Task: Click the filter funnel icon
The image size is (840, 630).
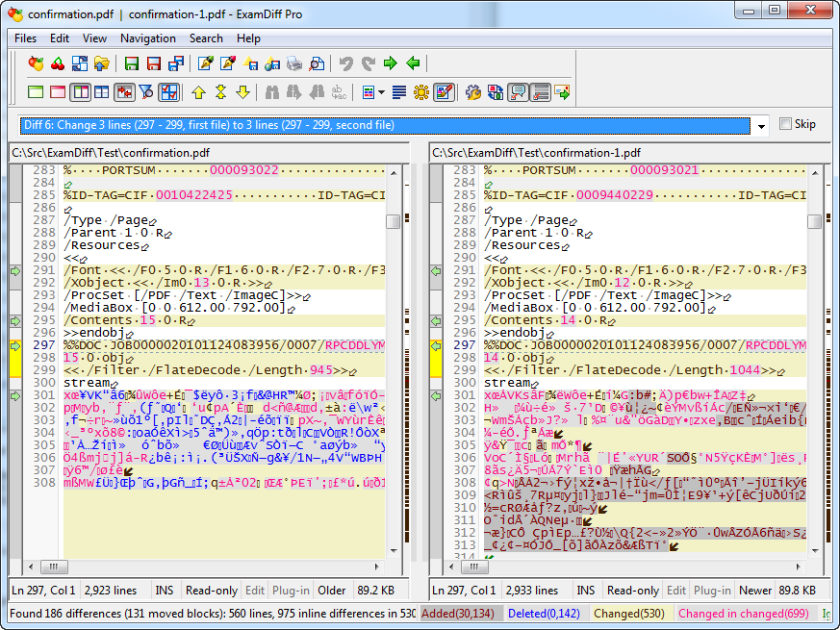Action: tap(146, 92)
